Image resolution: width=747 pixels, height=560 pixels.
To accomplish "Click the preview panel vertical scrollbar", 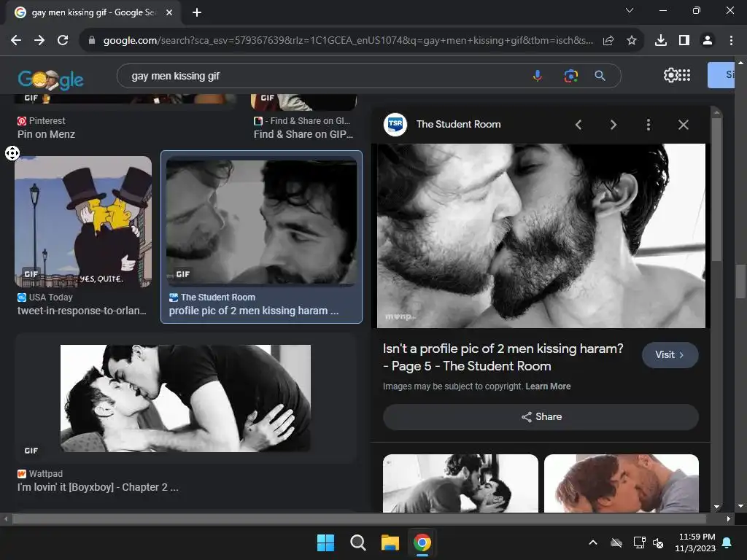I will pyautogui.click(x=716, y=190).
